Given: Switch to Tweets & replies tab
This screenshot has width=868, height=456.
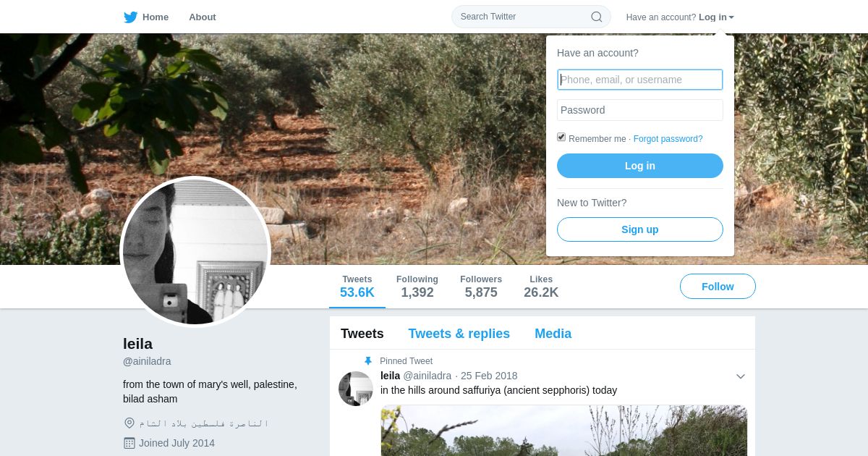Looking at the screenshot, I should tap(459, 334).
